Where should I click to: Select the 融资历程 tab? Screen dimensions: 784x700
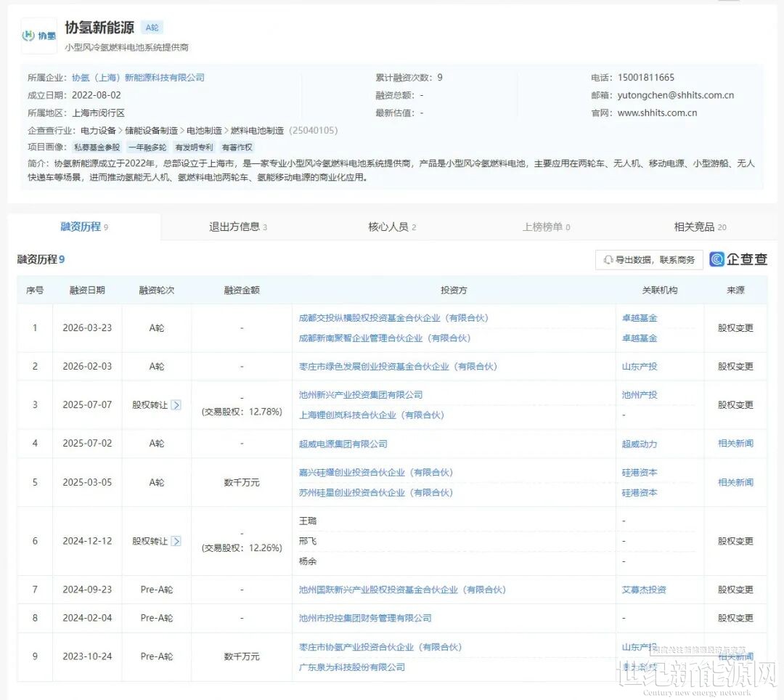tap(83, 227)
